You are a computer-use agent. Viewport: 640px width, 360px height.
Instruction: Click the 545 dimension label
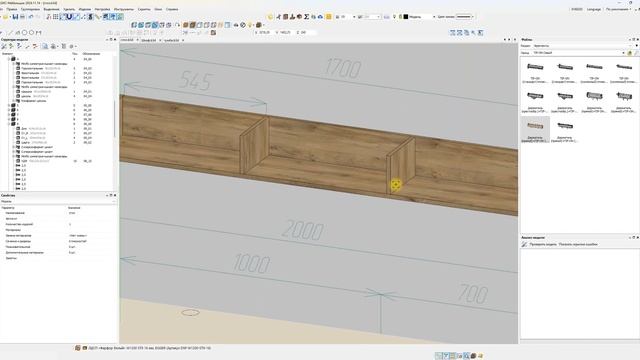pos(196,81)
